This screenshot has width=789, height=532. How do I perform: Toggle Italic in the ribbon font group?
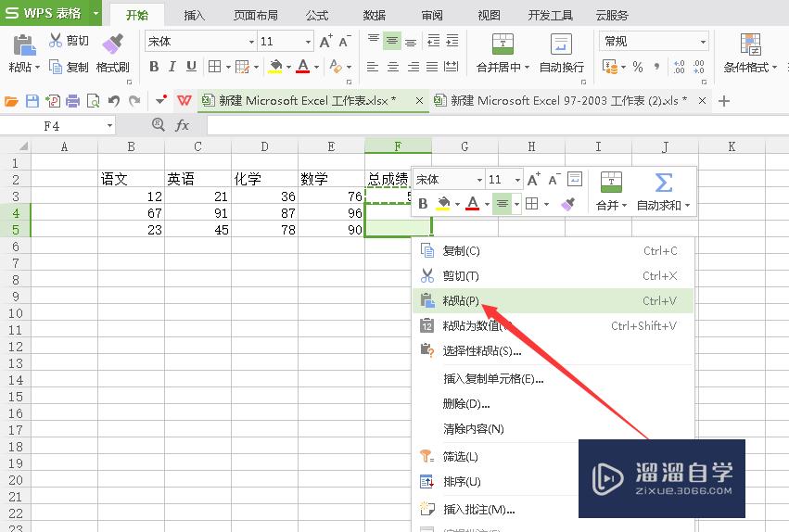[172, 67]
